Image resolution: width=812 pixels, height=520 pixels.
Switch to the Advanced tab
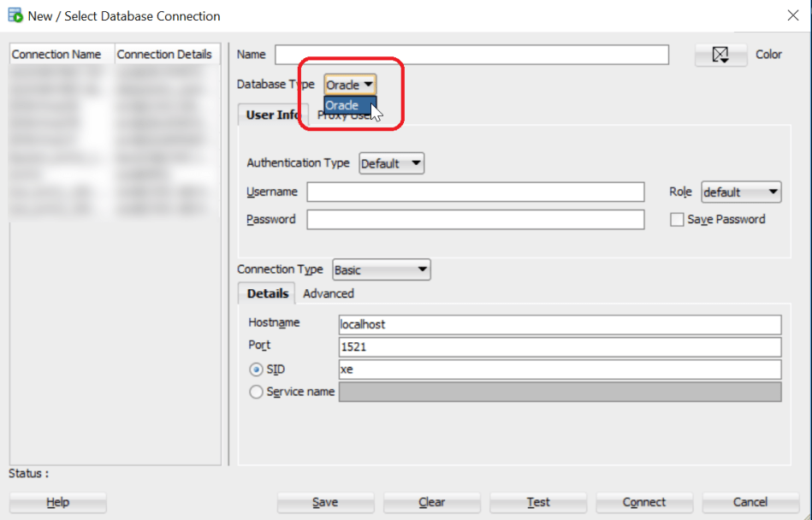(x=329, y=293)
